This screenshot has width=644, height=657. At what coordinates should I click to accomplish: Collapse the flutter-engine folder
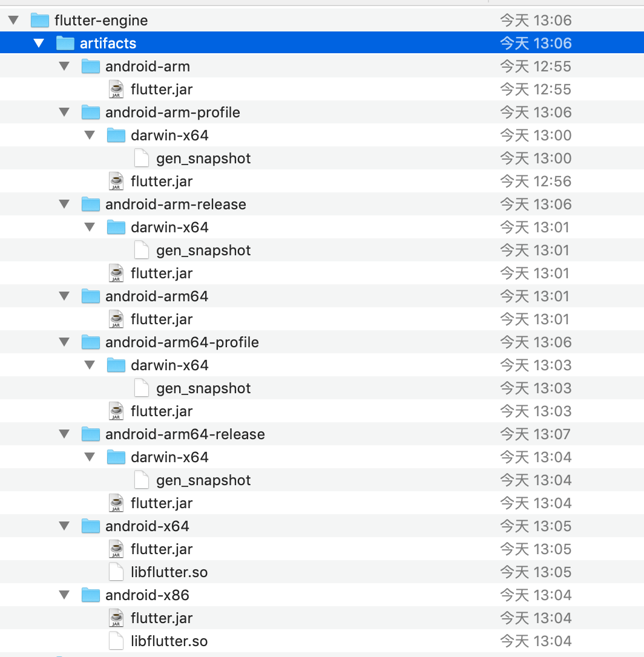(x=13, y=21)
